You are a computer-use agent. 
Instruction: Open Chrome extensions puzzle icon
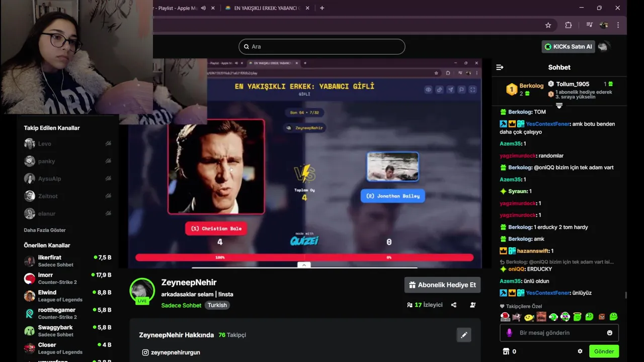click(x=569, y=25)
